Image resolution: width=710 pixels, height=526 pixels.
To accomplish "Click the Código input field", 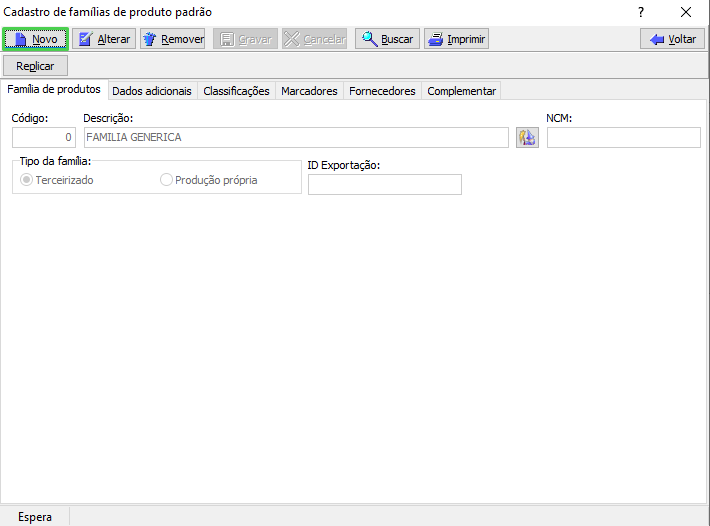I will click(44, 137).
